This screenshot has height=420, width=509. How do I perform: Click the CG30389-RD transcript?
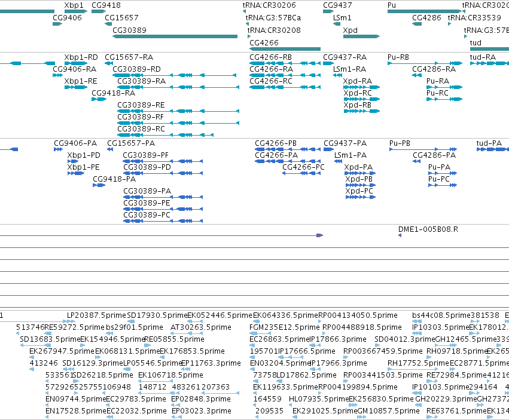click(x=174, y=75)
